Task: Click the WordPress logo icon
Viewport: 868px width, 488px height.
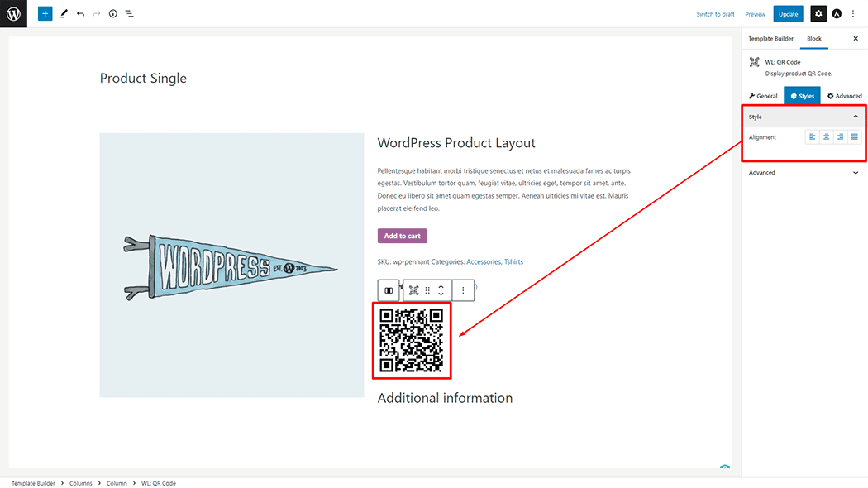Action: pos(13,13)
